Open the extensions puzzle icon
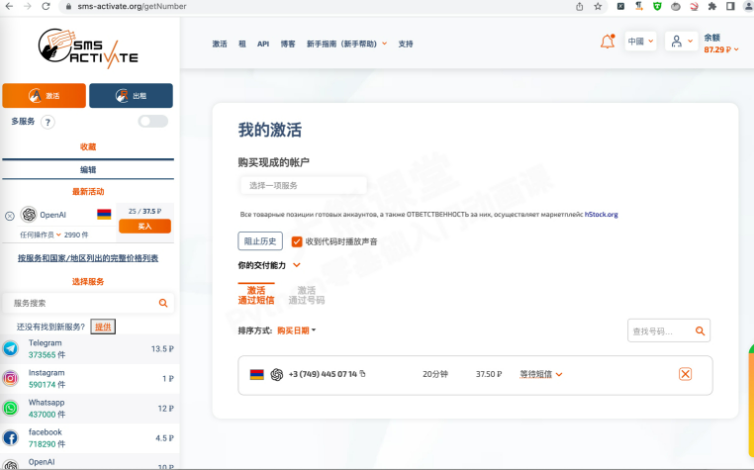Screen dimensions: 754x470 [x=712, y=6]
